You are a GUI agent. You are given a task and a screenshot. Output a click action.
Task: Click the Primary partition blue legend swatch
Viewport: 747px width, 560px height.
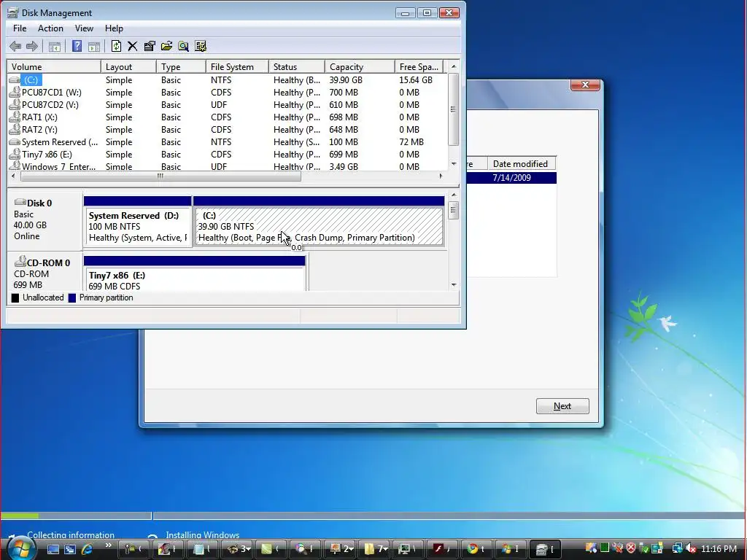(x=72, y=298)
